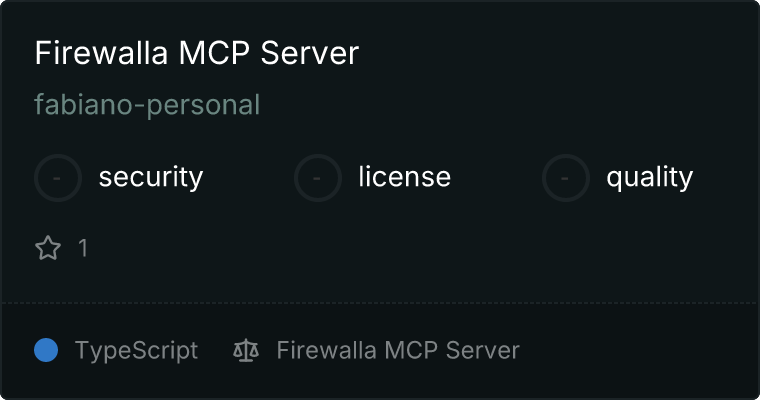Click the star count number 1
Image resolution: width=760 pixels, height=400 pixels.
tap(83, 248)
